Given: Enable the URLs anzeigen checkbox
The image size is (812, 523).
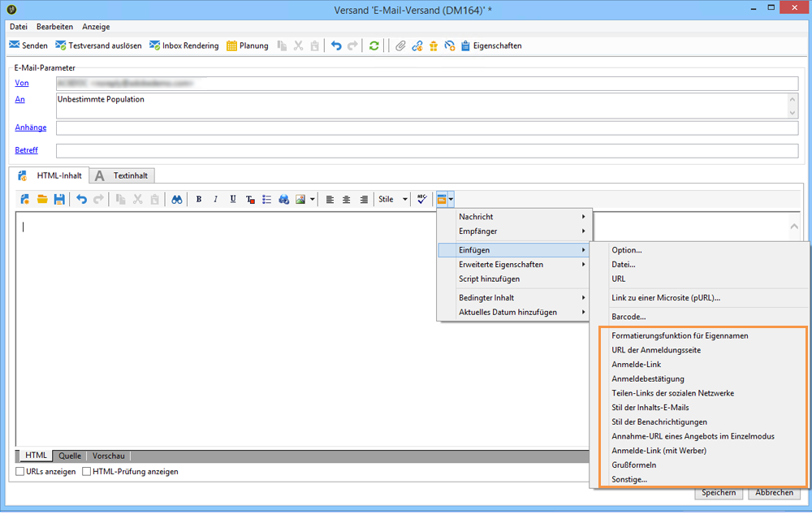Looking at the screenshot, I should (20, 472).
